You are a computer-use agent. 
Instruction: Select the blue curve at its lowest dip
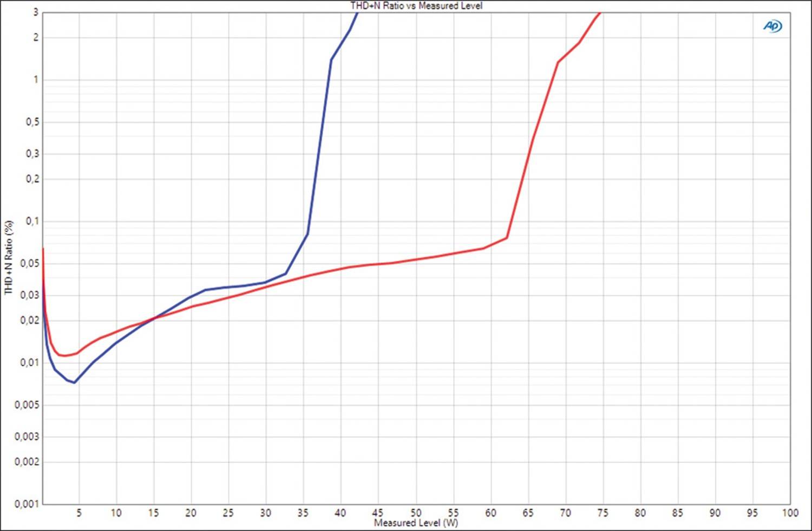coord(74,382)
